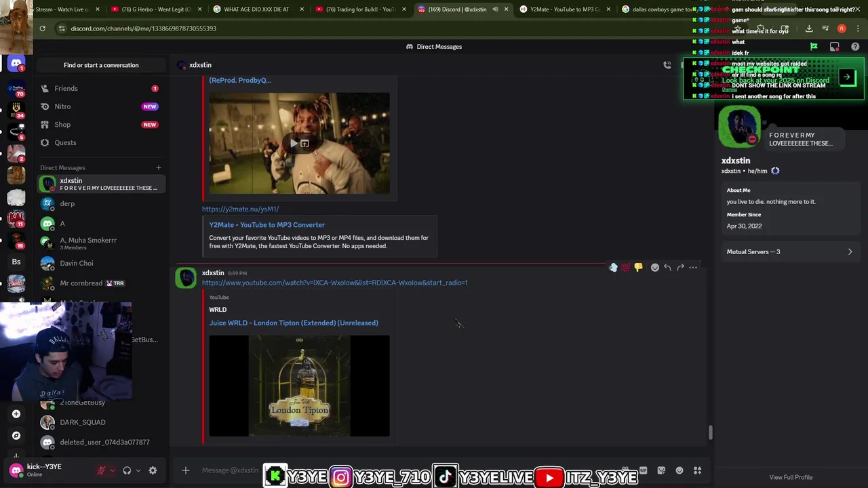The height and width of the screenshot is (488, 868).
Task: Click Find or start a conversation
Action: click(101, 65)
